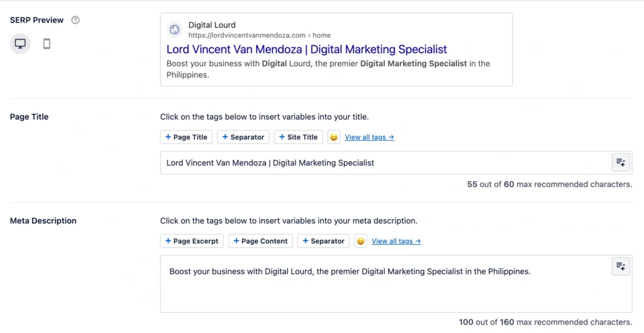Screen dimensions: 644x333
Task: Click the preview description snippet text
Action: coord(328,69)
